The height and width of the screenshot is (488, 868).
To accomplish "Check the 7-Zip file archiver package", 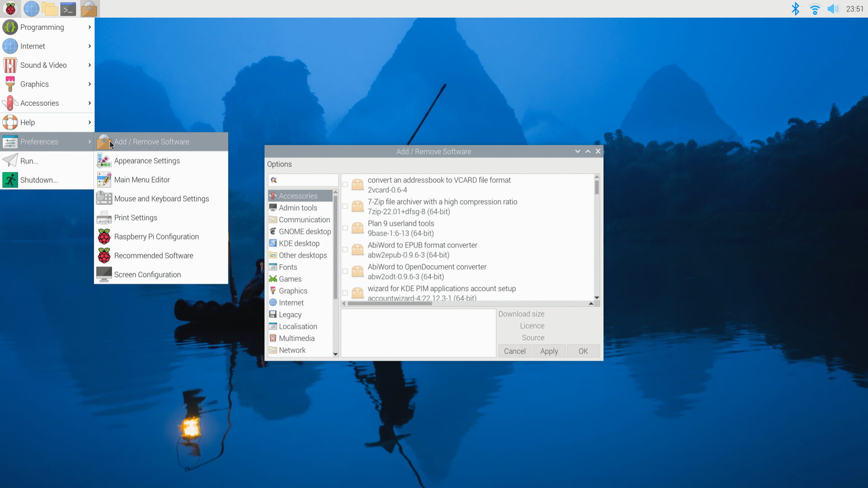I will (x=345, y=206).
